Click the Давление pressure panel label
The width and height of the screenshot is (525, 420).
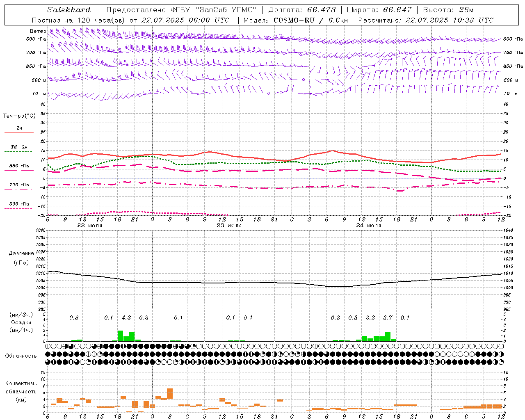(21, 253)
